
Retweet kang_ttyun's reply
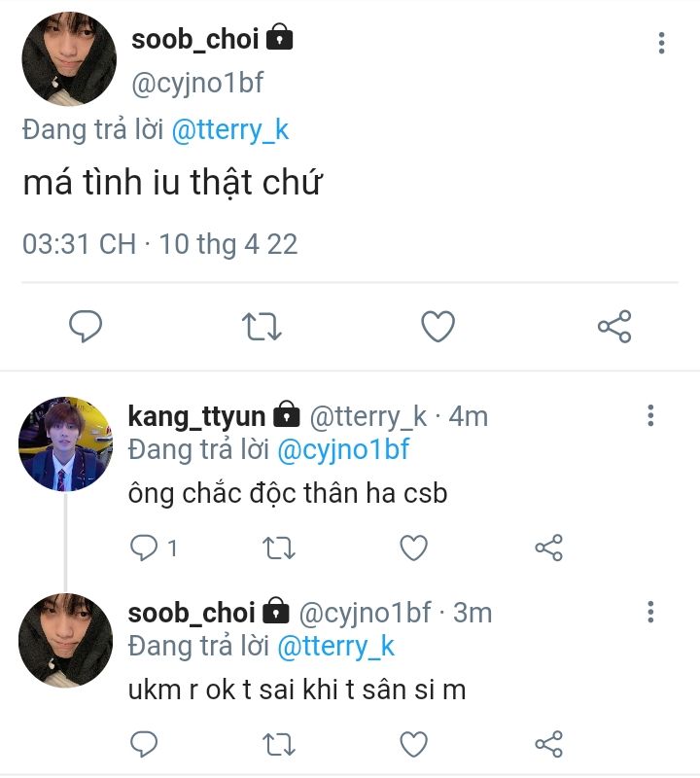click(x=279, y=548)
